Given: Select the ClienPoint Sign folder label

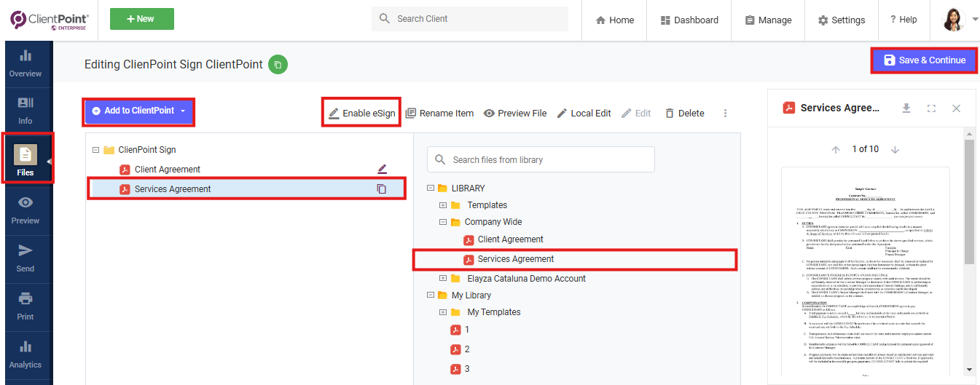Looking at the screenshot, I should (147, 150).
